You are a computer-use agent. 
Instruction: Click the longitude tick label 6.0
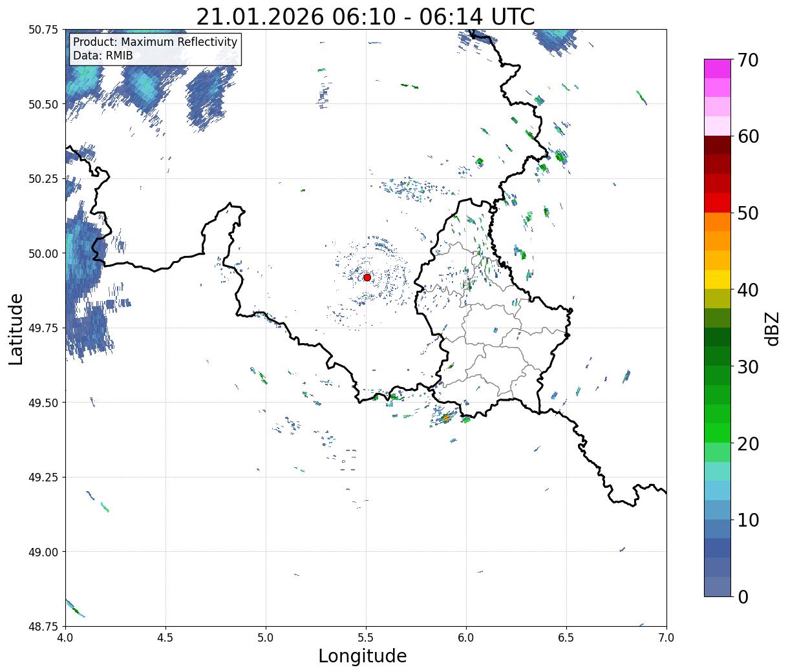tap(466, 637)
